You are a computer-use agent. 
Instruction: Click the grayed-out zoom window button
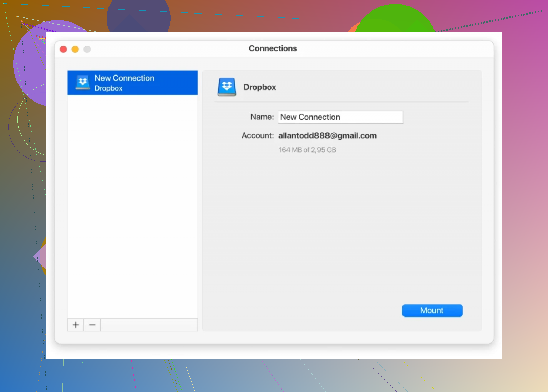tap(87, 49)
